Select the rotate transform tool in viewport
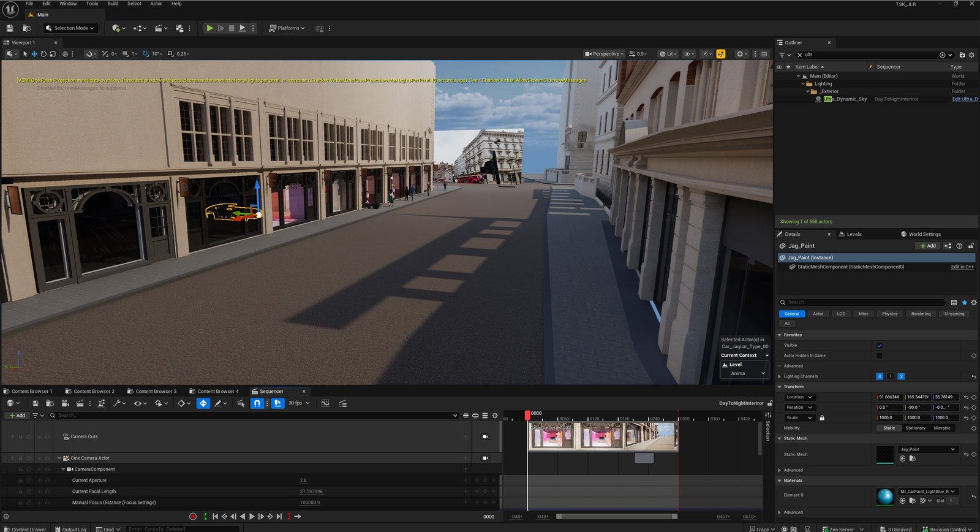The image size is (980, 532). [43, 54]
